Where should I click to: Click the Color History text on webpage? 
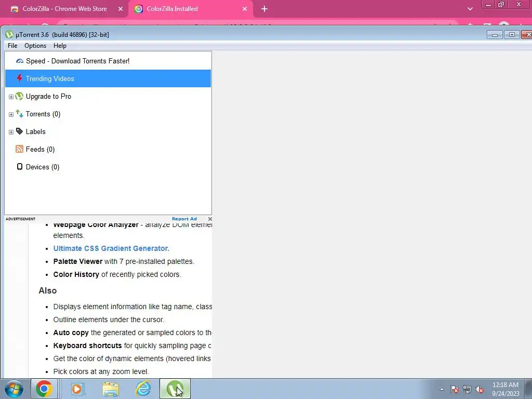76,274
